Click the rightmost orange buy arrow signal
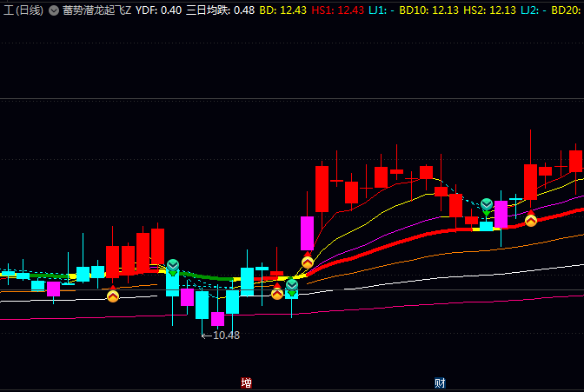584x392 pixels. tap(531, 219)
